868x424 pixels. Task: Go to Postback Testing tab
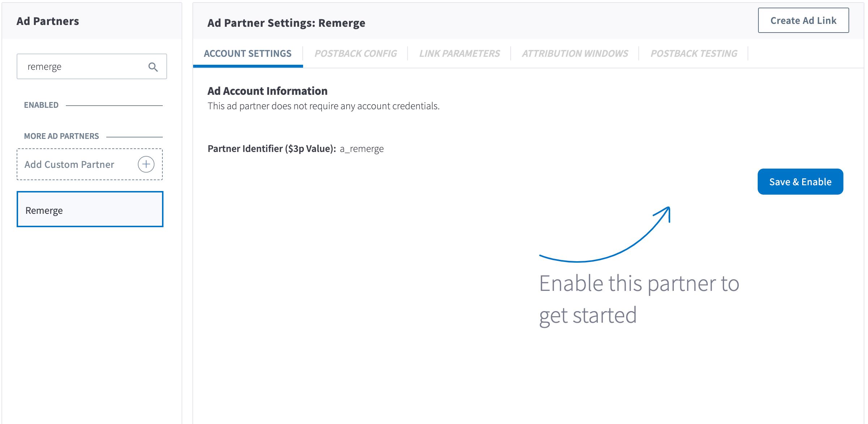pyautogui.click(x=694, y=54)
